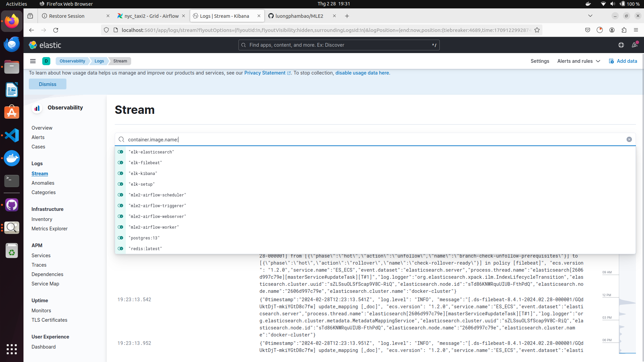Open the Observability sidebar logo

[x=37, y=108]
